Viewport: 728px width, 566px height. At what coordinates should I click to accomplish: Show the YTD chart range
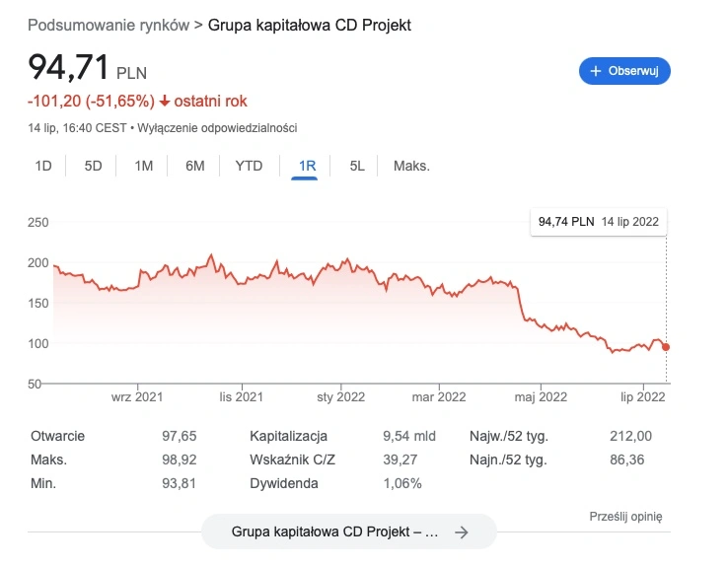pos(249,166)
